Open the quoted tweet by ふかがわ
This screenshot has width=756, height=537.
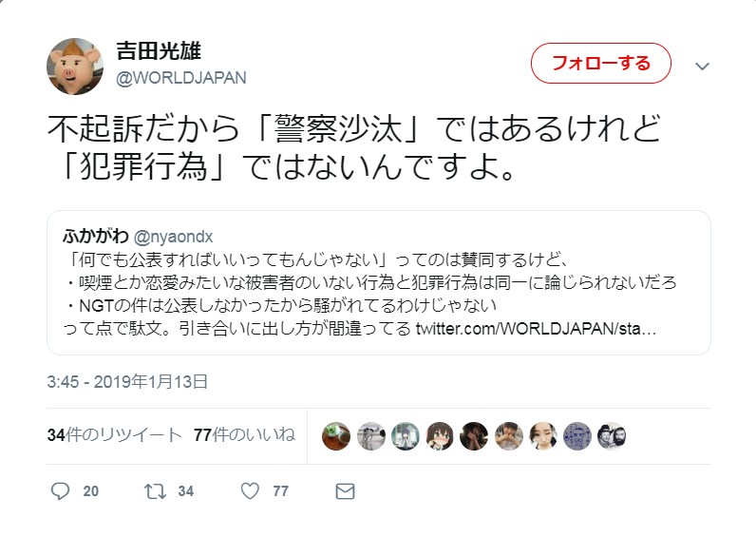click(x=379, y=282)
